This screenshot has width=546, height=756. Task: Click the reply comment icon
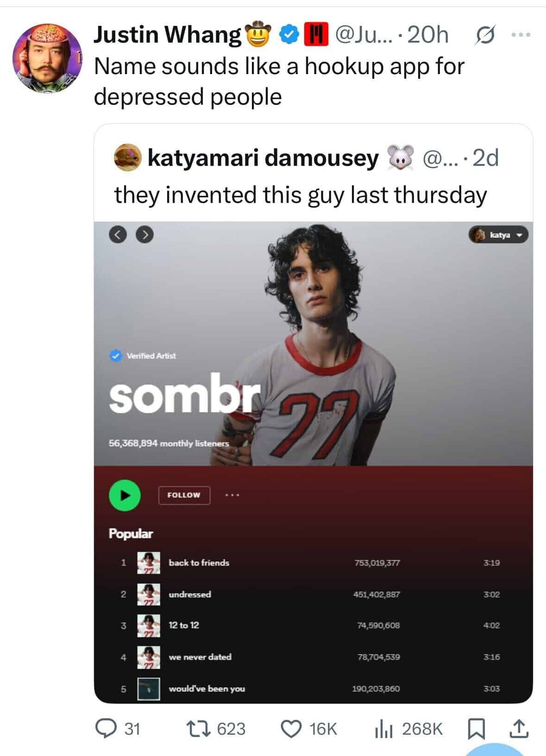click(105, 729)
